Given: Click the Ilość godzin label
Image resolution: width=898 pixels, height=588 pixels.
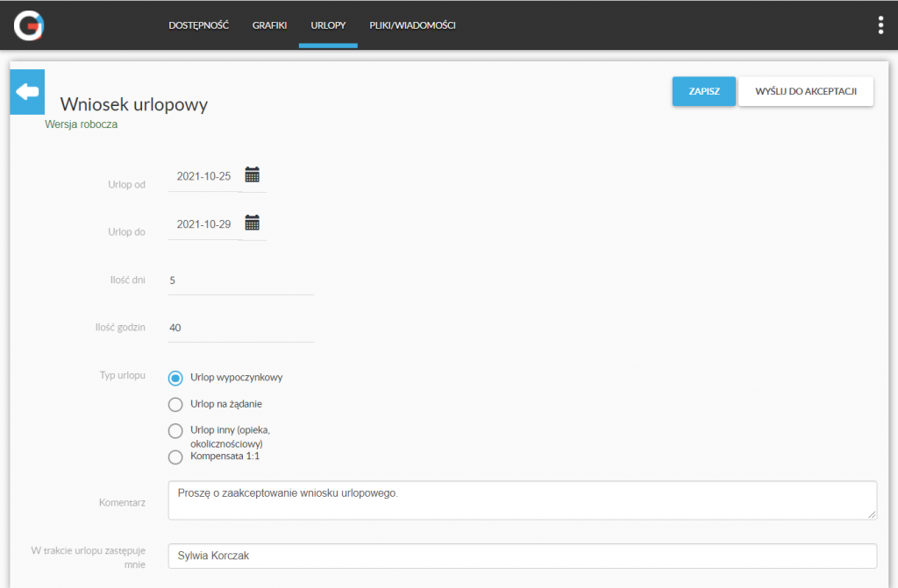Looking at the screenshot, I should point(120,328).
